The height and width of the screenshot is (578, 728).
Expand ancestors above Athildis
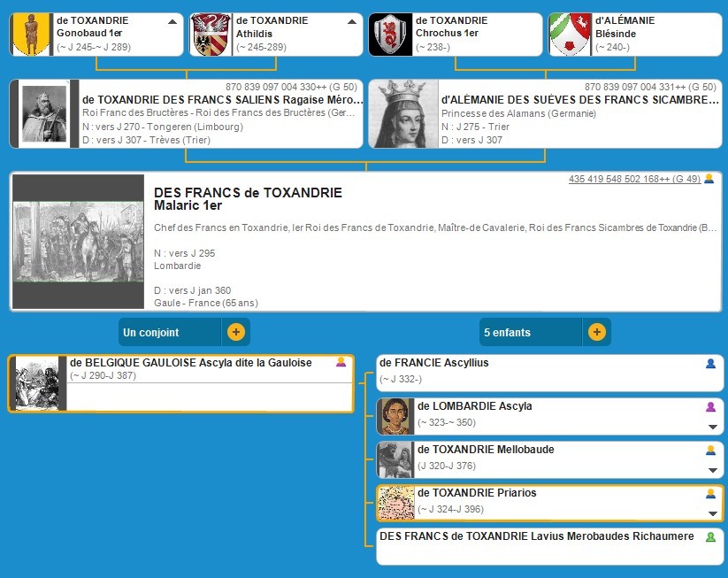click(x=352, y=22)
